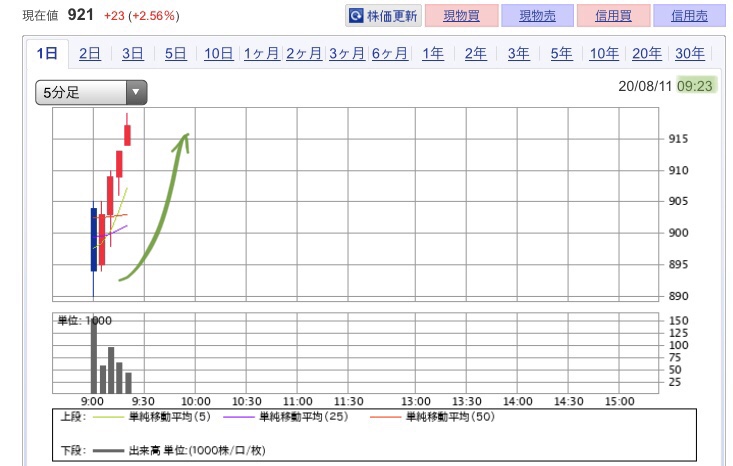
Task: Click the 株価更新 refresh icon
Action: [356, 16]
